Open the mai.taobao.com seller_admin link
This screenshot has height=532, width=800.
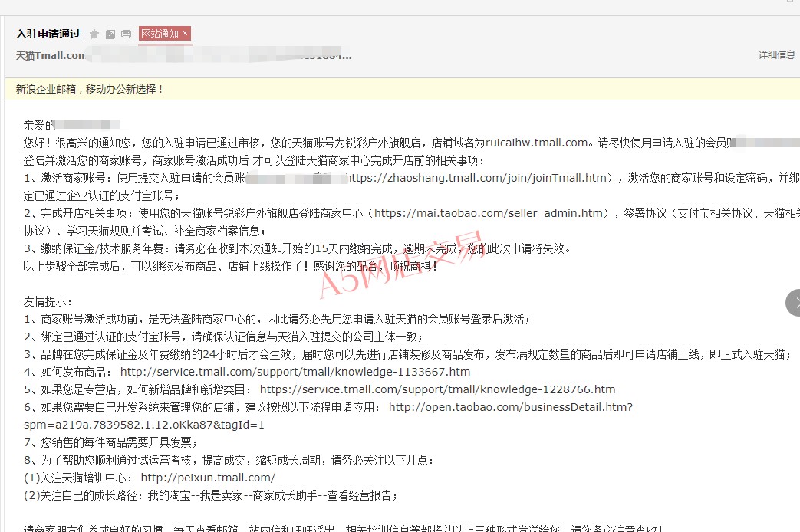click(x=489, y=213)
